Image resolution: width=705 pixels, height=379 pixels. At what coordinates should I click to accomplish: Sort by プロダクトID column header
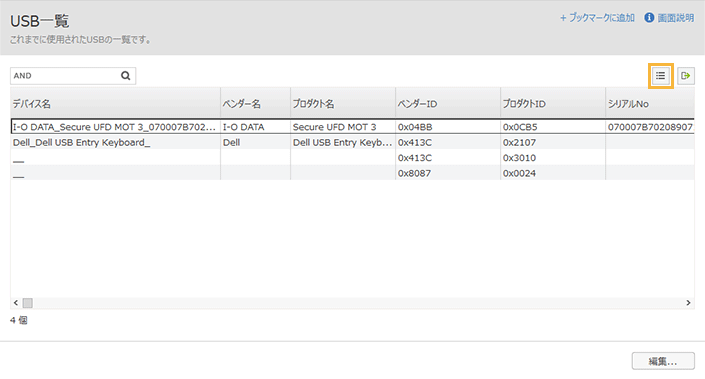point(553,103)
